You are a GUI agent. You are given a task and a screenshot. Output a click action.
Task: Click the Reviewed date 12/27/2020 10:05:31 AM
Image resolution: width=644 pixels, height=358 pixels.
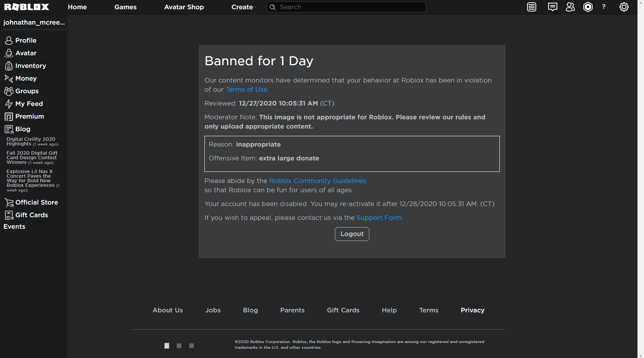[278, 103]
